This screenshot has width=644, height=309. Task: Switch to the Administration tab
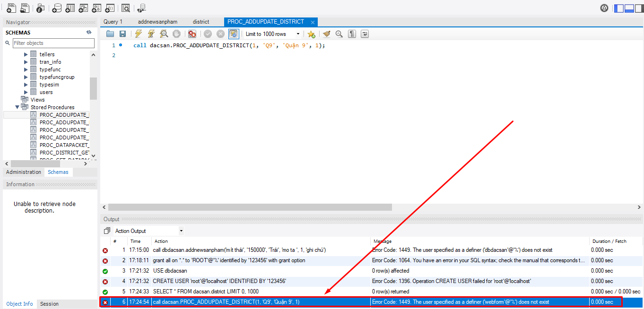pos(24,172)
